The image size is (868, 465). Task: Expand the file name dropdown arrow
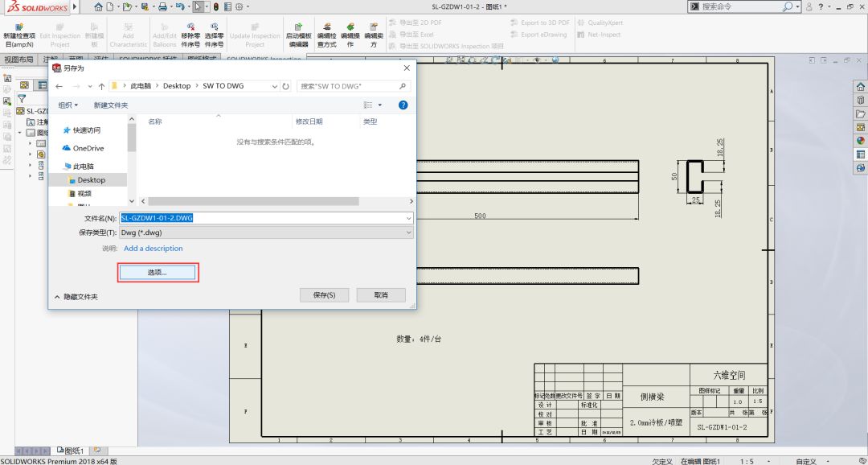tap(408, 218)
